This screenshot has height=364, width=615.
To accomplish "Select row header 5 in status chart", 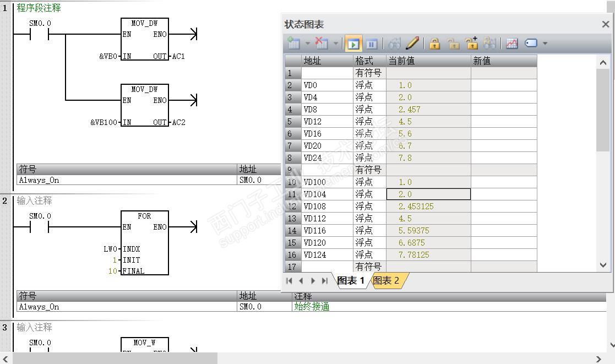I will click(292, 122).
